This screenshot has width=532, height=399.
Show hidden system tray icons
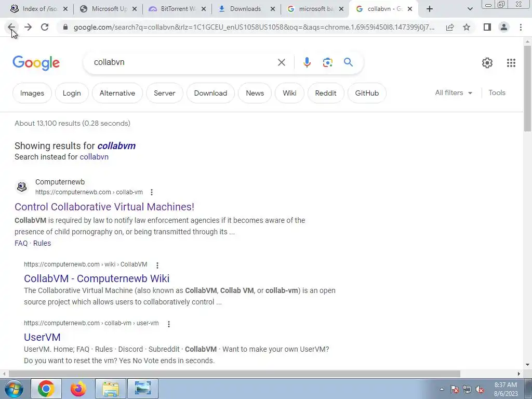tap(442, 390)
